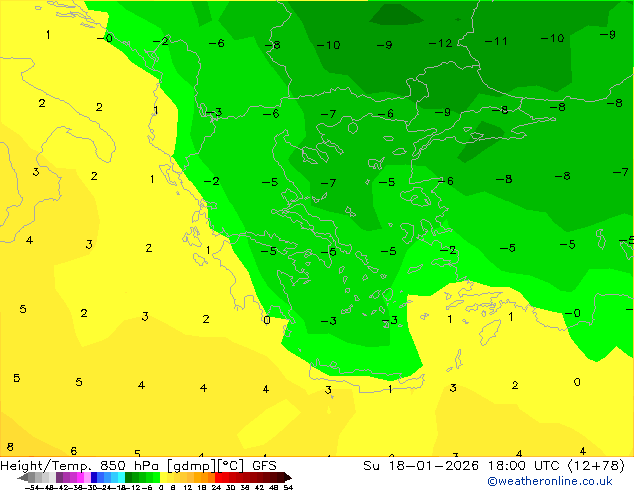
Task: Click the 24 label on the color scale
Action: click(x=216, y=487)
